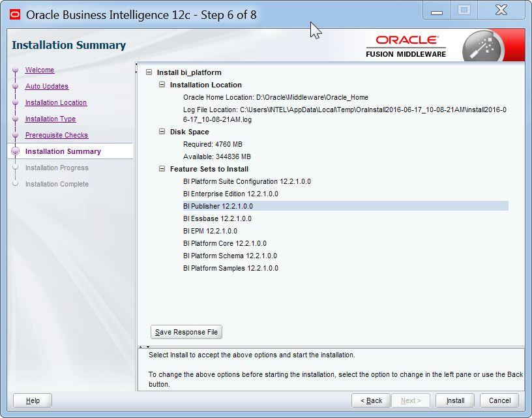Viewport: 532px width, 418px height.
Task: Open the Help button
Action: click(33, 400)
